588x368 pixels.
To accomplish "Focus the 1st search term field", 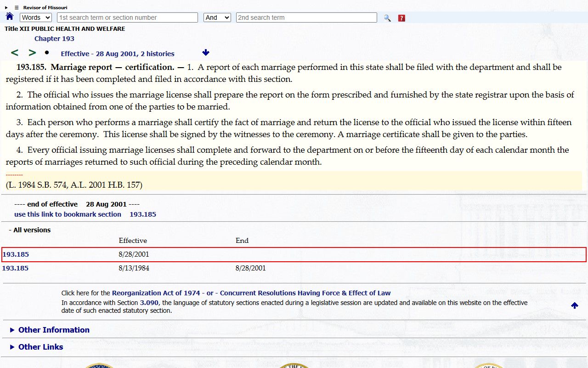I will tap(127, 17).
